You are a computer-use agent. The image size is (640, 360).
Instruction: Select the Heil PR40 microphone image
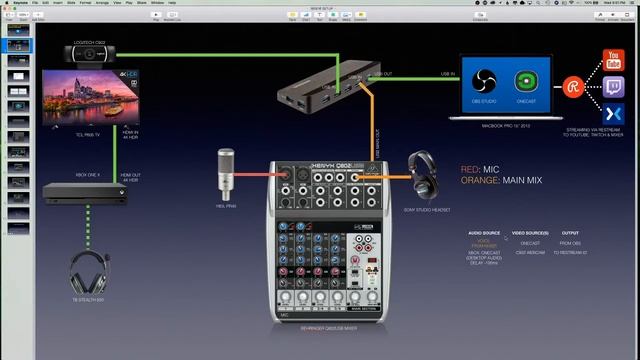[x=226, y=175]
